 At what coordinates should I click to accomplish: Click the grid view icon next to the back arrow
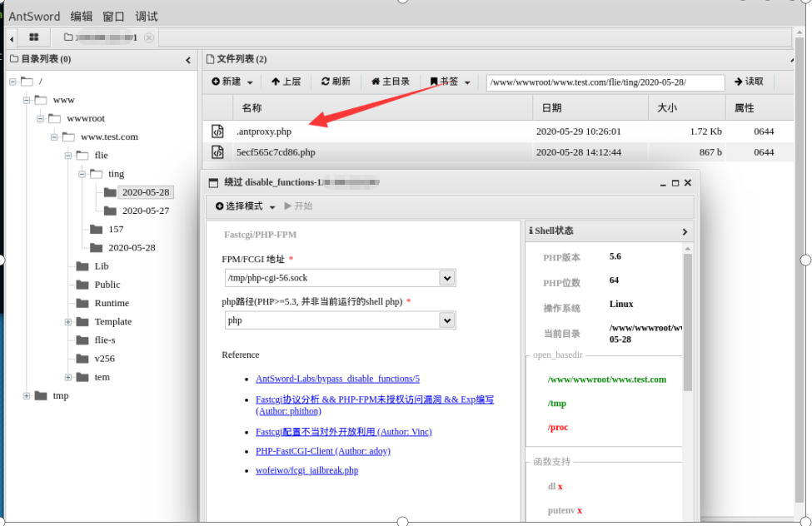[x=32, y=37]
